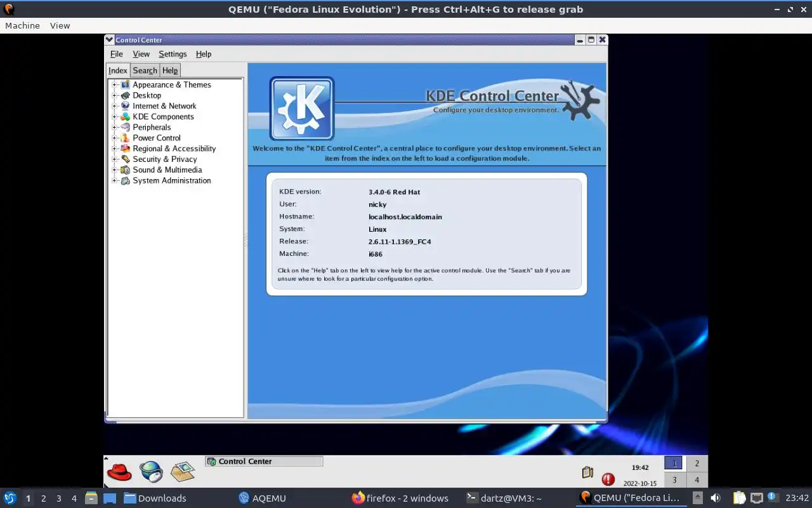Image resolution: width=812 pixels, height=508 pixels.
Task: Expand the System Administration tree node
Action: click(x=115, y=180)
